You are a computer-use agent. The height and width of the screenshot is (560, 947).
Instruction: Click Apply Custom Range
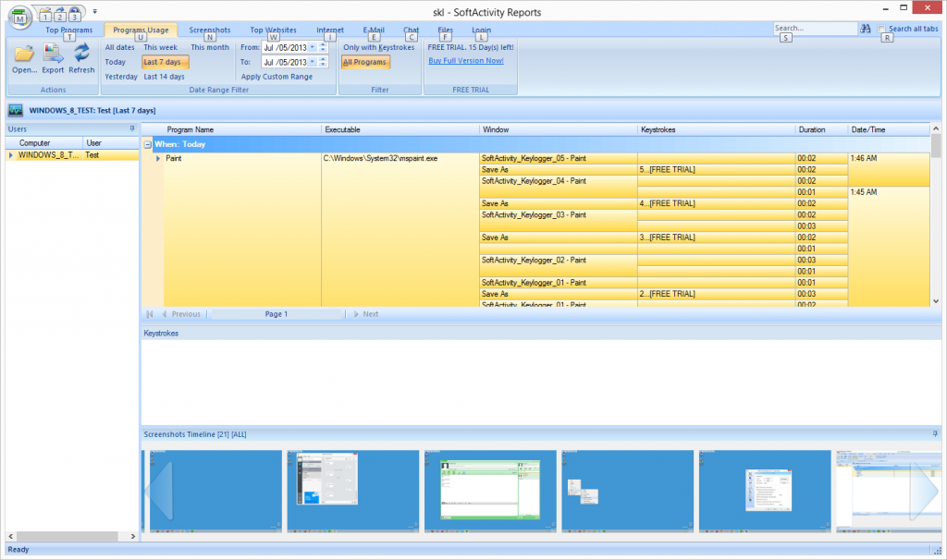click(277, 77)
